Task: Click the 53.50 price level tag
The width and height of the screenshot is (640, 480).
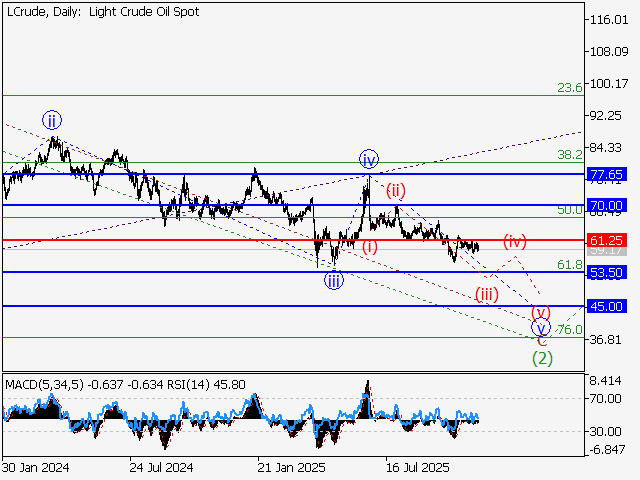Action: click(607, 272)
